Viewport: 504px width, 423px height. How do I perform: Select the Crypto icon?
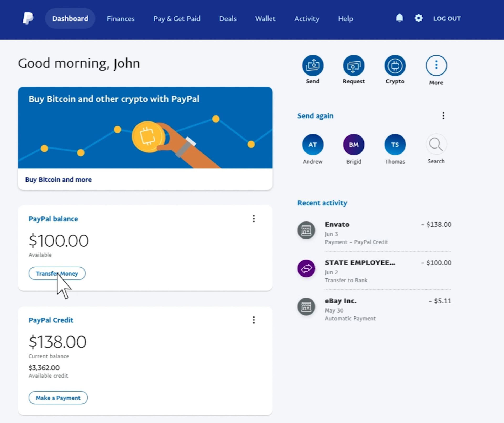[x=395, y=65]
